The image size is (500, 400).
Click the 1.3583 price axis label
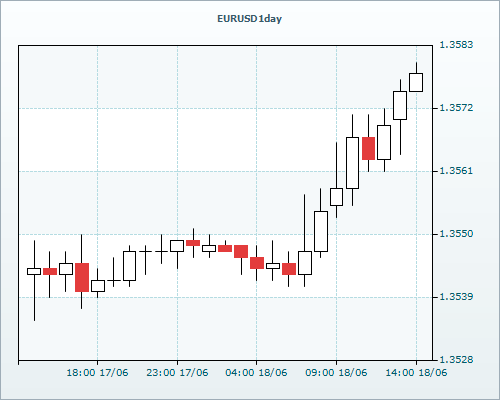[x=456, y=45]
